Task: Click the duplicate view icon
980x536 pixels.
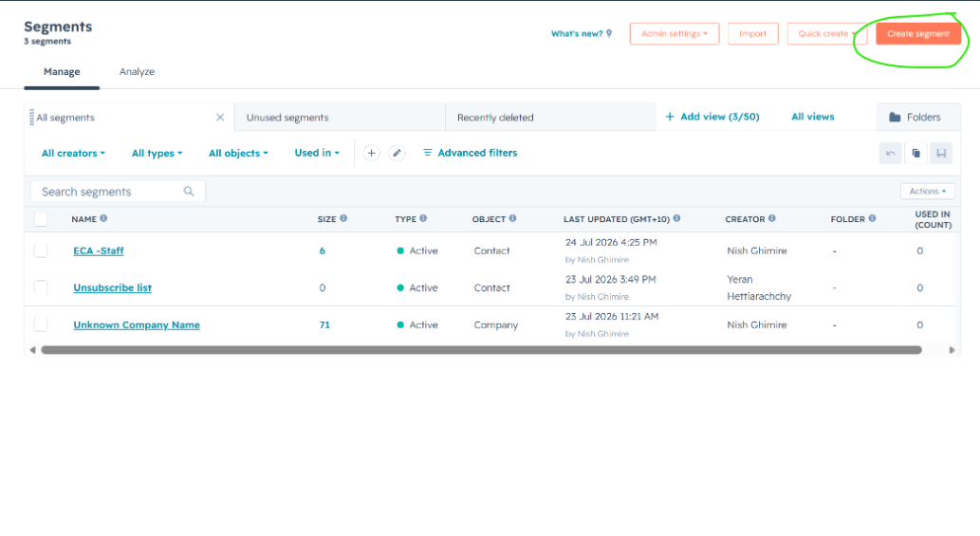Action: pyautogui.click(x=915, y=153)
